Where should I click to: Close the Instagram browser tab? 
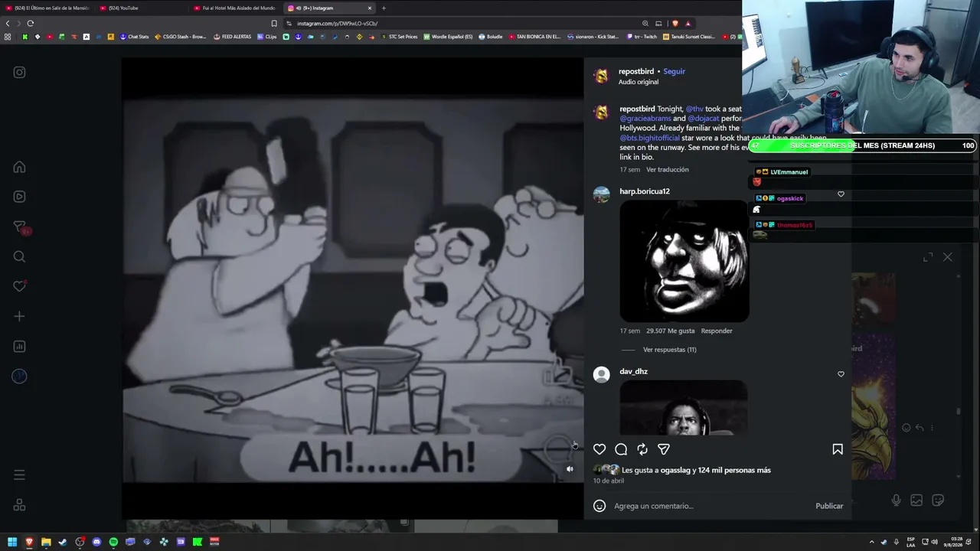[x=370, y=8]
